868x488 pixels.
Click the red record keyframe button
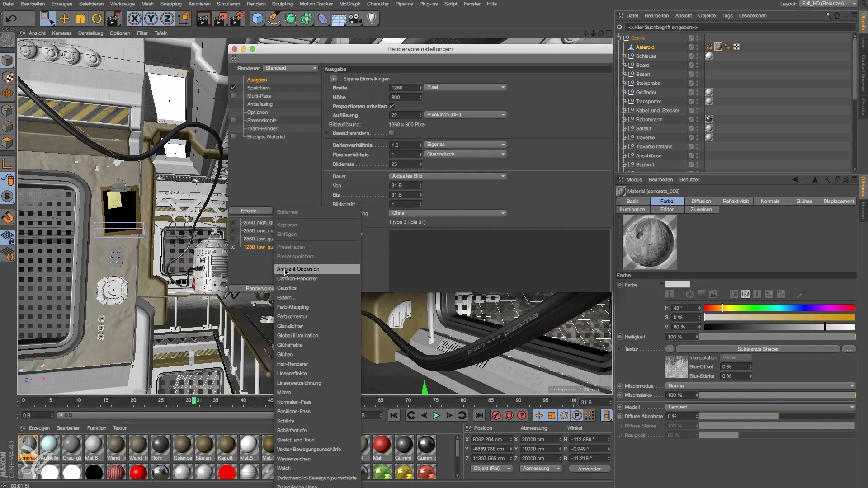(x=496, y=415)
